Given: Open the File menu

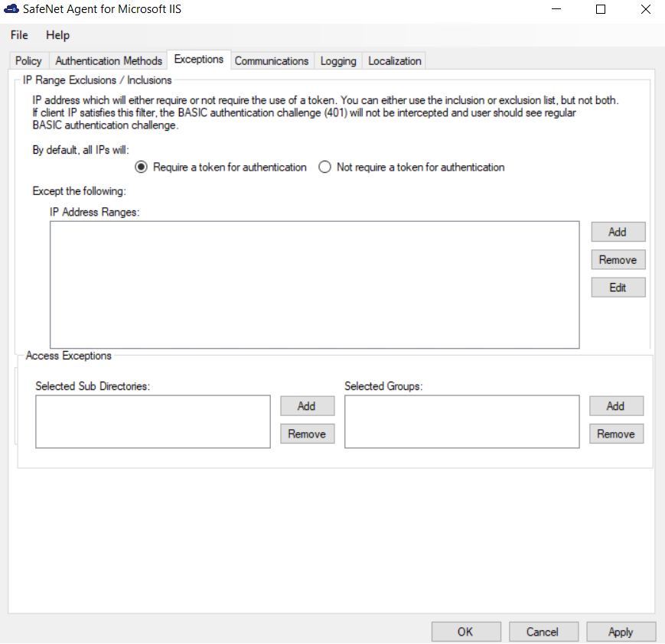Looking at the screenshot, I should (19, 35).
